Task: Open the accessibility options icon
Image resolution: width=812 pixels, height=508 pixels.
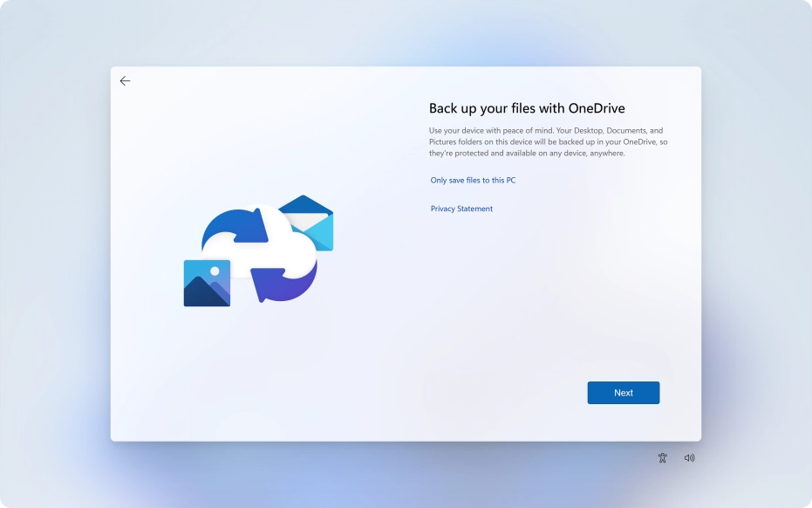Action: 662,457
